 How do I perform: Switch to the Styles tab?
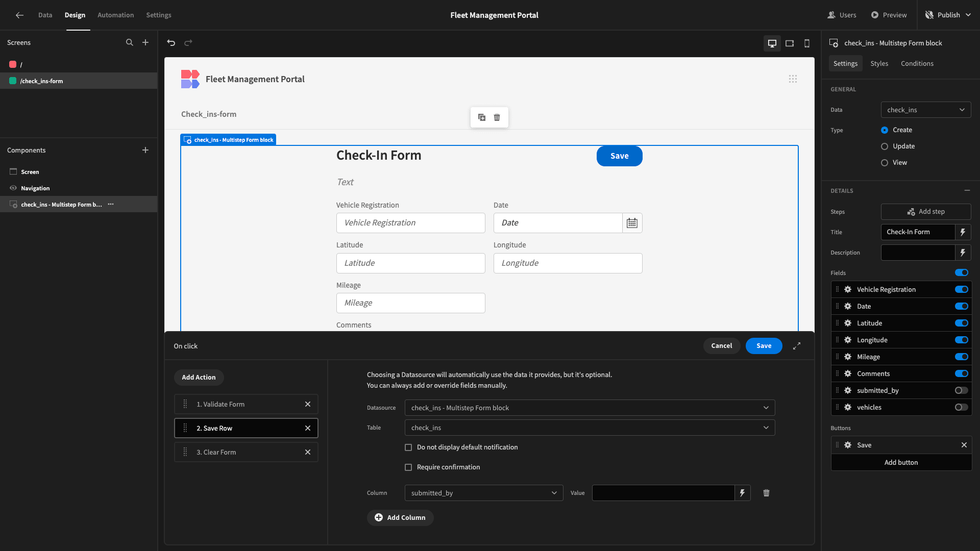[879, 64]
